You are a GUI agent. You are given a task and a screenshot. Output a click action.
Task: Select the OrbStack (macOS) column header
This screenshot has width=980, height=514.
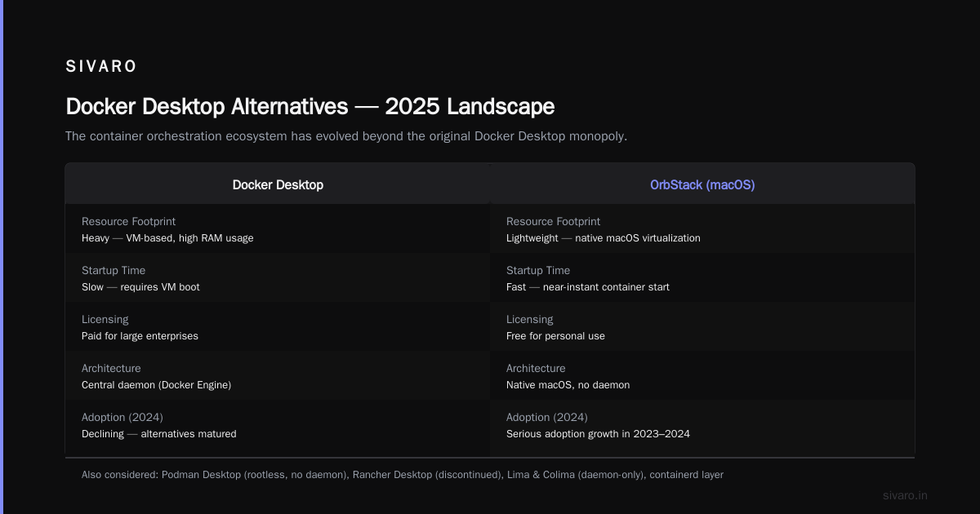coord(702,184)
